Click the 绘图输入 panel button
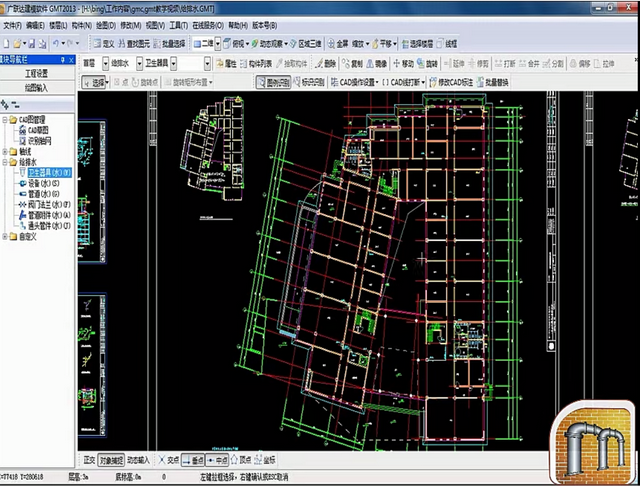This screenshot has height=486, width=640. [37, 88]
